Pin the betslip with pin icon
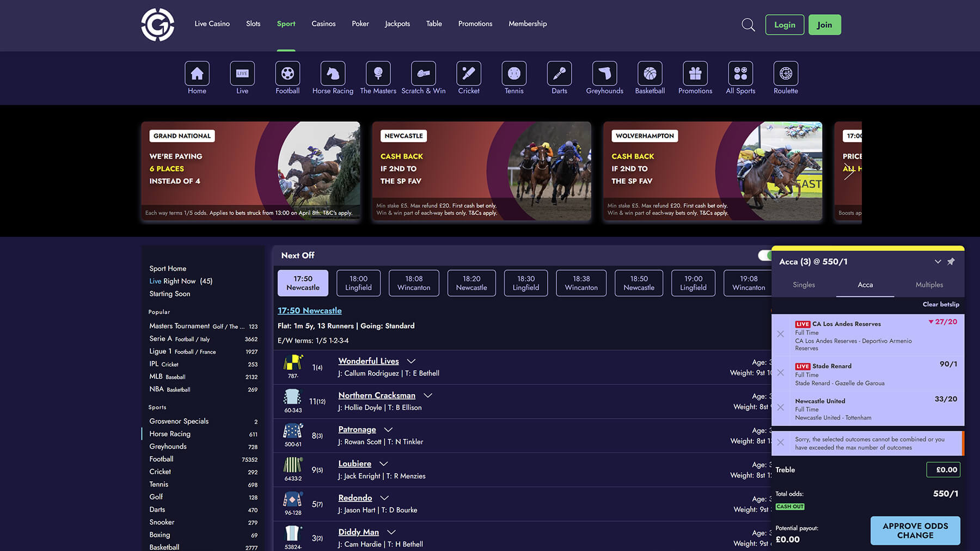This screenshot has width=980, height=551. tap(951, 261)
